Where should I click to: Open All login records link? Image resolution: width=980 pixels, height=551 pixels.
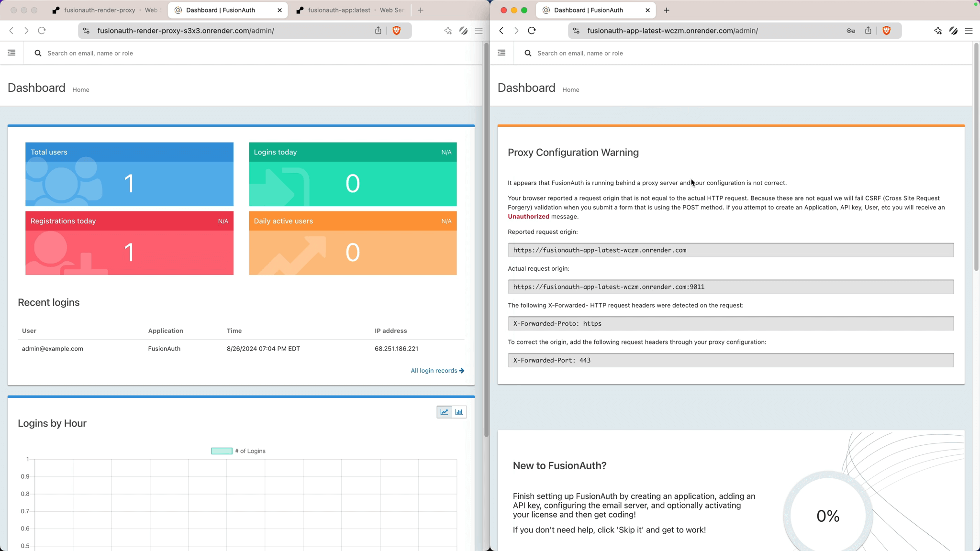tap(437, 371)
